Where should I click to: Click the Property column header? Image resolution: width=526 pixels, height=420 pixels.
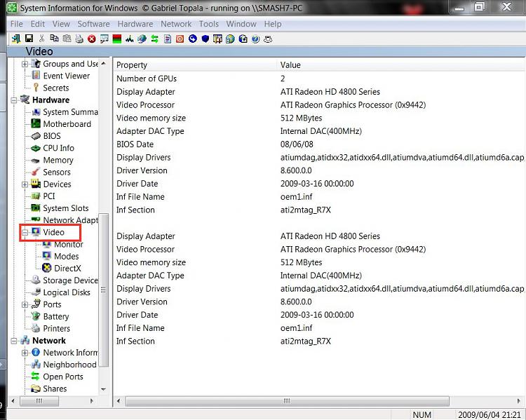(x=195, y=65)
